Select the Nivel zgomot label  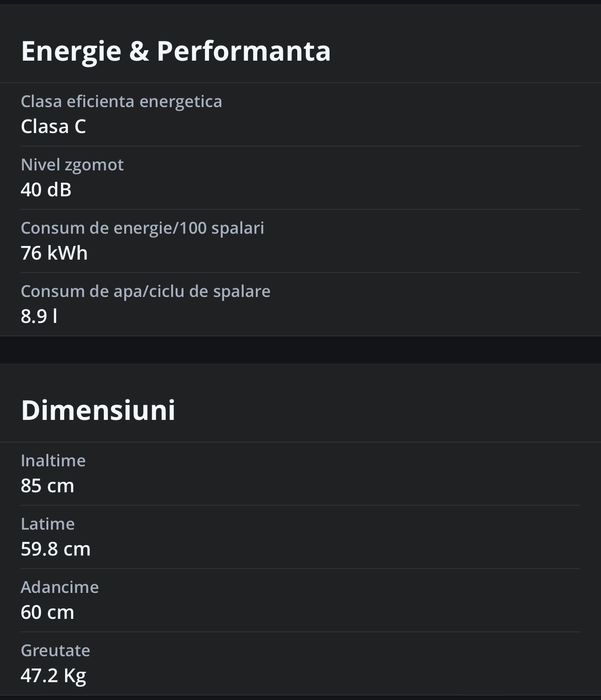pyautogui.click(x=72, y=164)
